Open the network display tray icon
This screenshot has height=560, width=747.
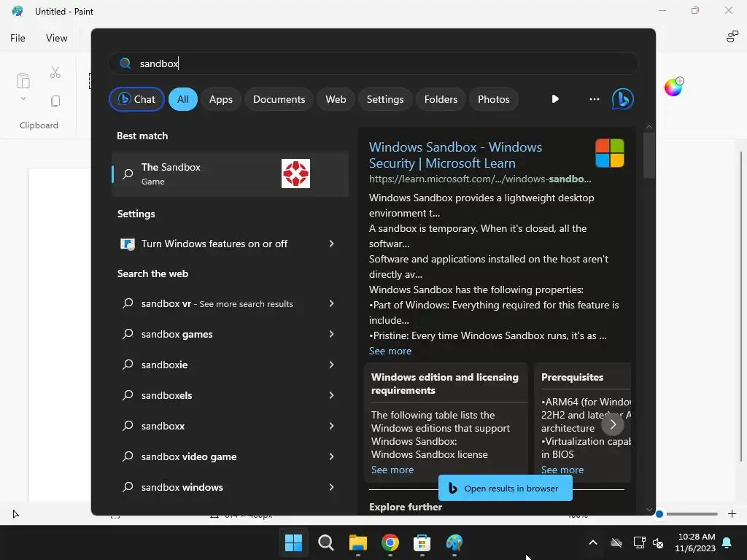[639, 542]
